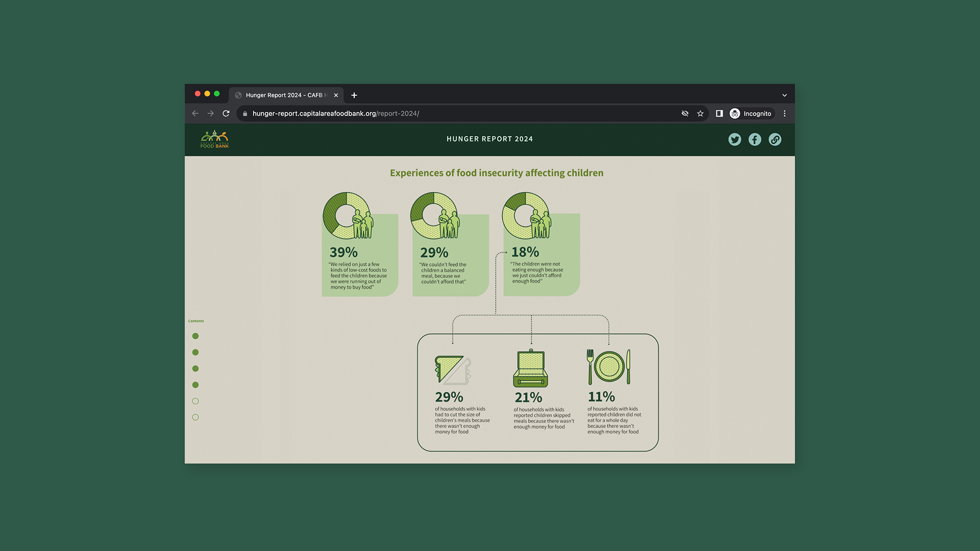Copy report link with chain icon
The height and width of the screenshot is (551, 980).
[x=775, y=139]
